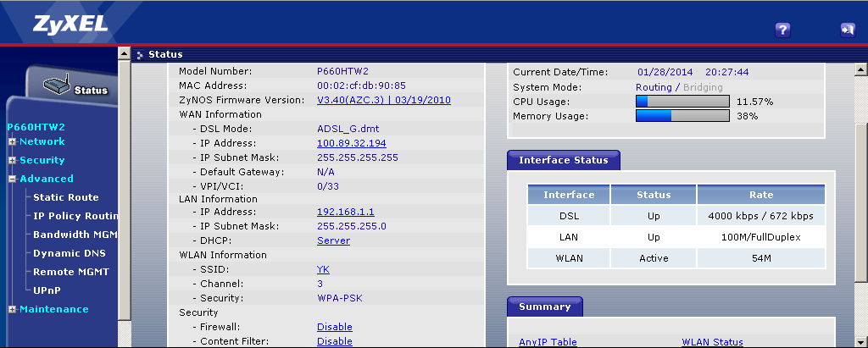Open LAN IP address 192.168.1.1 link
Image resolution: width=868 pixels, height=348 pixels.
(x=346, y=212)
